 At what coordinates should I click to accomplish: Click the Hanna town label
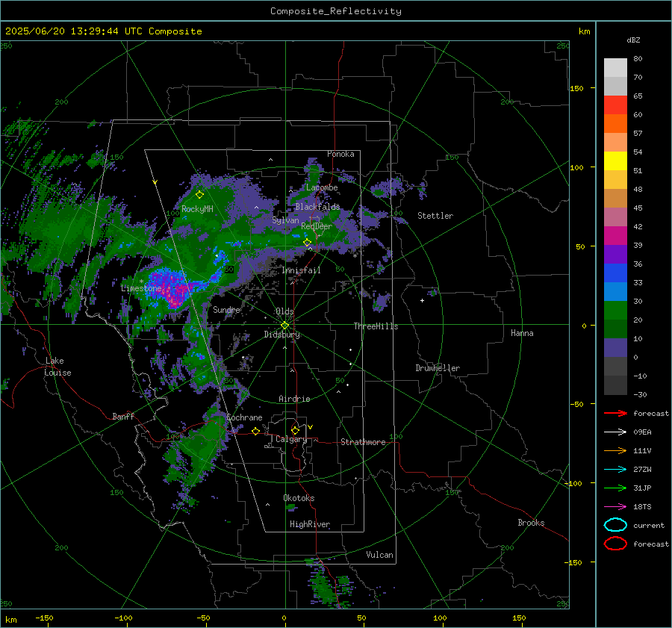(x=522, y=333)
